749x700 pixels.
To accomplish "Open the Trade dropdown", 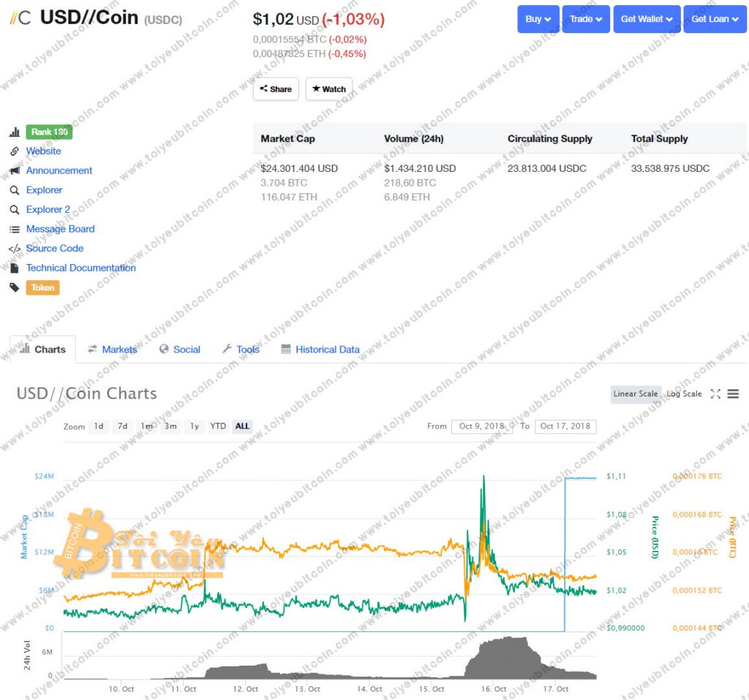I will (586, 19).
